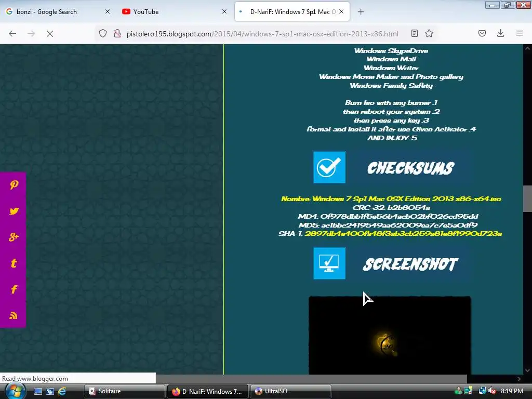Click the MD4 checksum line
The image size is (532, 399).
388,216
